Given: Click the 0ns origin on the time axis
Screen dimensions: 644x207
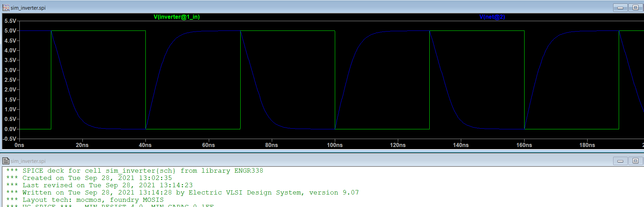Looking at the screenshot, I should 19,145.
